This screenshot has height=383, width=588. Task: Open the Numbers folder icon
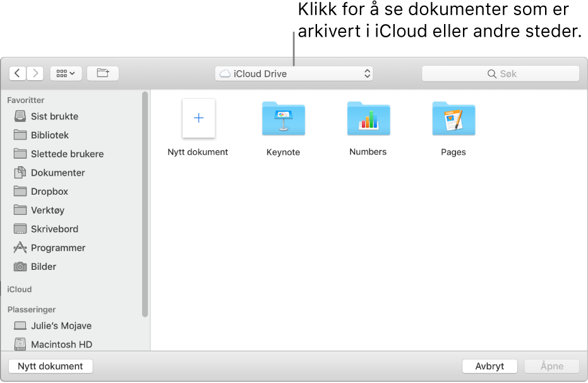point(369,118)
